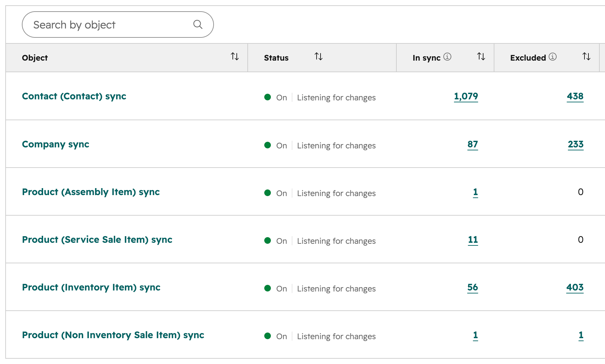
Task: Open Product (Inventory Item) sync
Action: click(x=91, y=287)
